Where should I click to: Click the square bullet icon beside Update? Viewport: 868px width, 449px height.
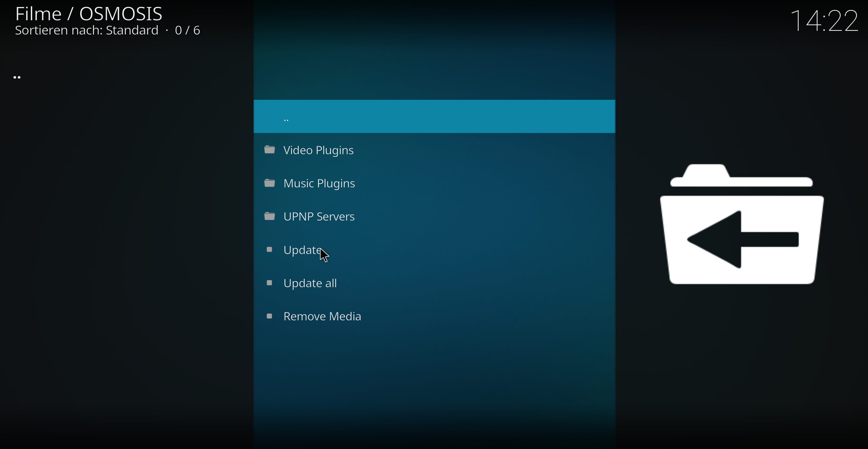270,249
